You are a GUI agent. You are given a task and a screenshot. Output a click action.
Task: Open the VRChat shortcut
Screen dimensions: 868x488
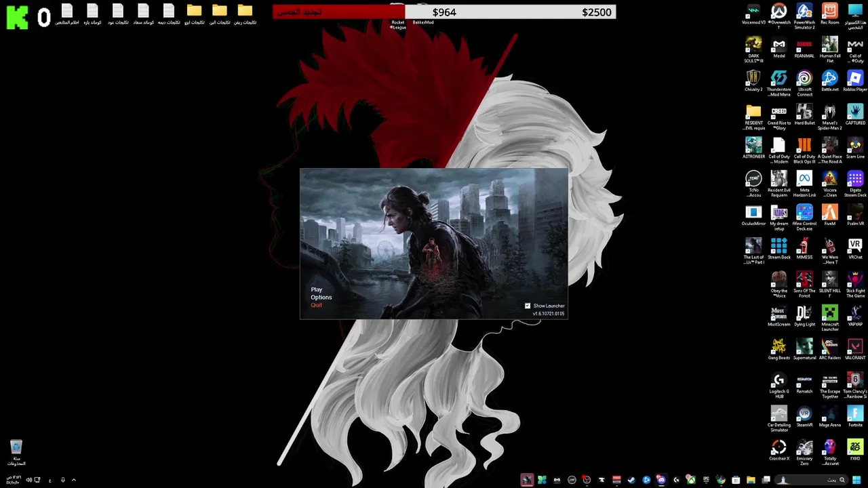pyautogui.click(x=855, y=250)
